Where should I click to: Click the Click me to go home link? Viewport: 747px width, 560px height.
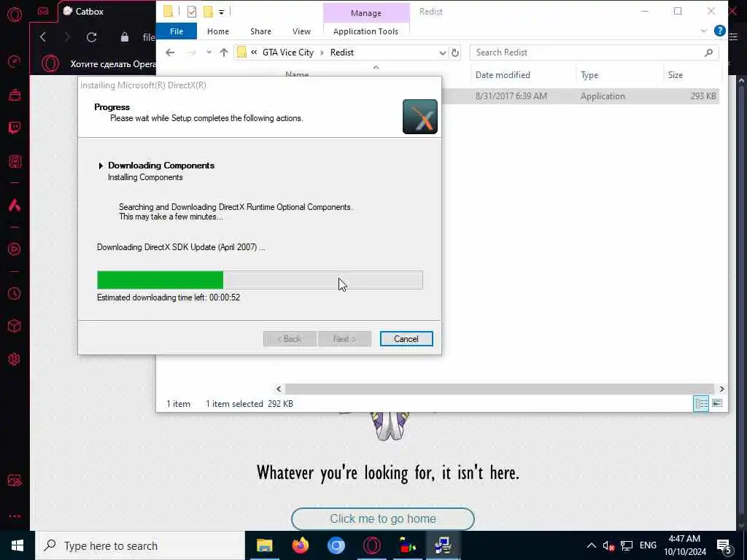382,518
